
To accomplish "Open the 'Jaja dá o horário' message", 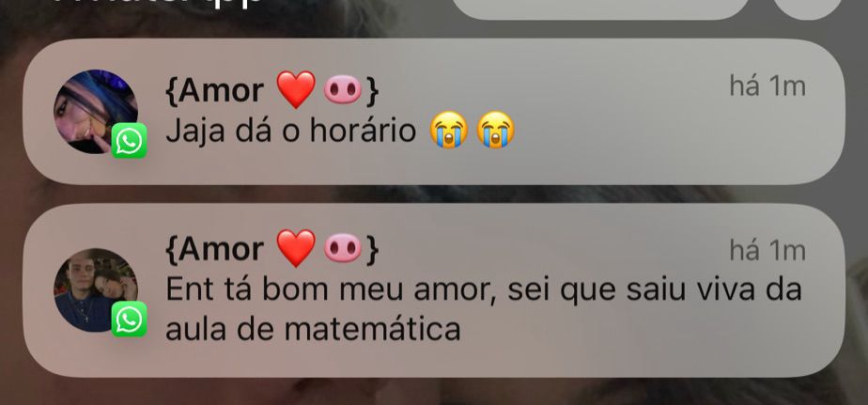I will click(x=434, y=112).
